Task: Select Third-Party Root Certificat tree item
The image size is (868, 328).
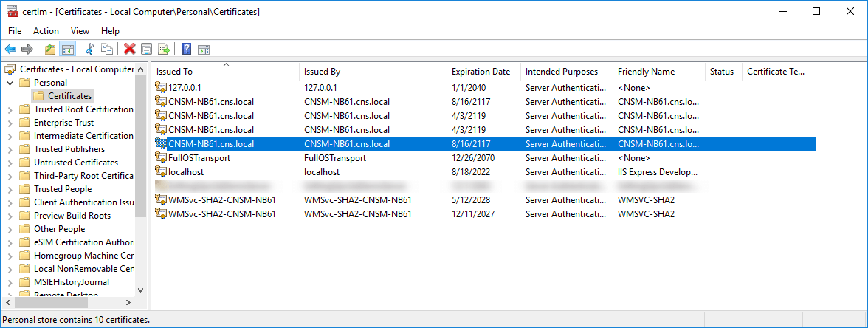Action: coord(83,176)
